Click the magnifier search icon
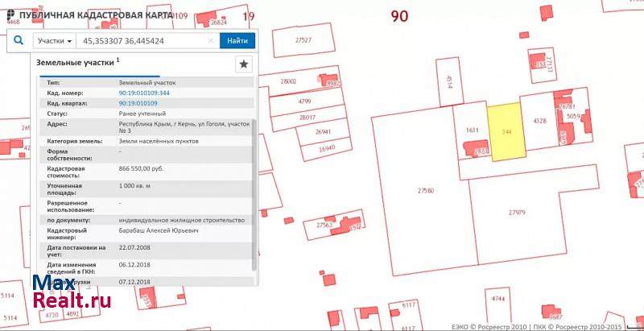 (18, 40)
